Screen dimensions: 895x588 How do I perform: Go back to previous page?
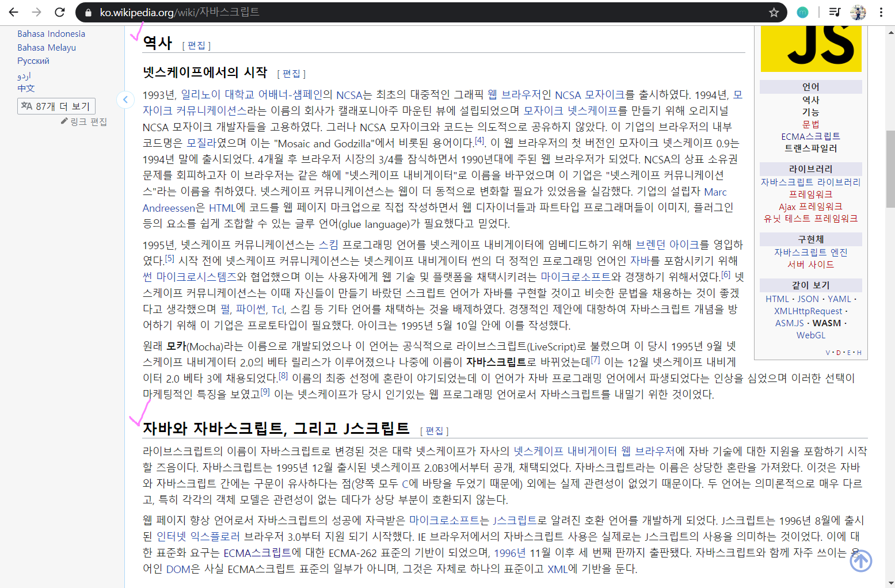(13, 12)
